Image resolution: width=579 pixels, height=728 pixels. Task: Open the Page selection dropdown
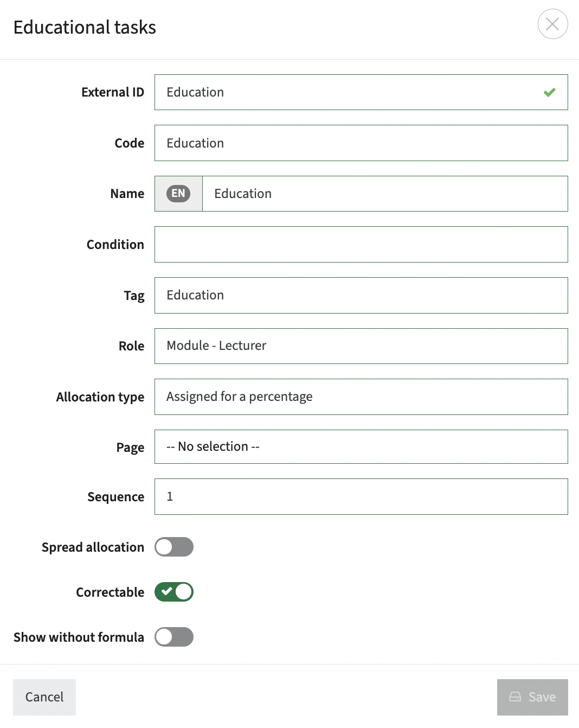[x=361, y=447]
